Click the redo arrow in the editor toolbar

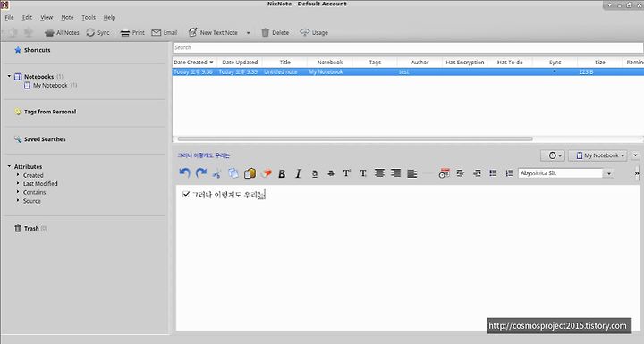pyautogui.click(x=201, y=173)
